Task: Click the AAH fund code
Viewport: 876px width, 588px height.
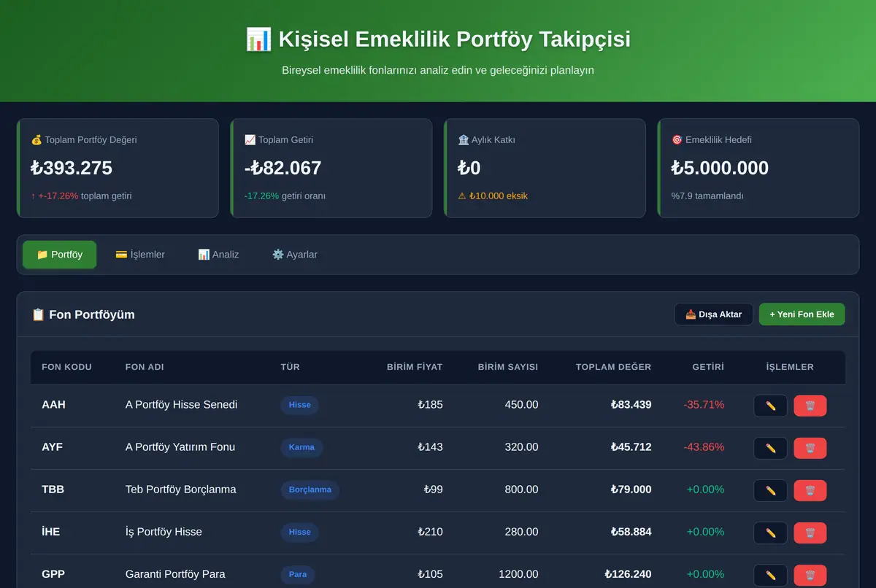Action: (53, 405)
